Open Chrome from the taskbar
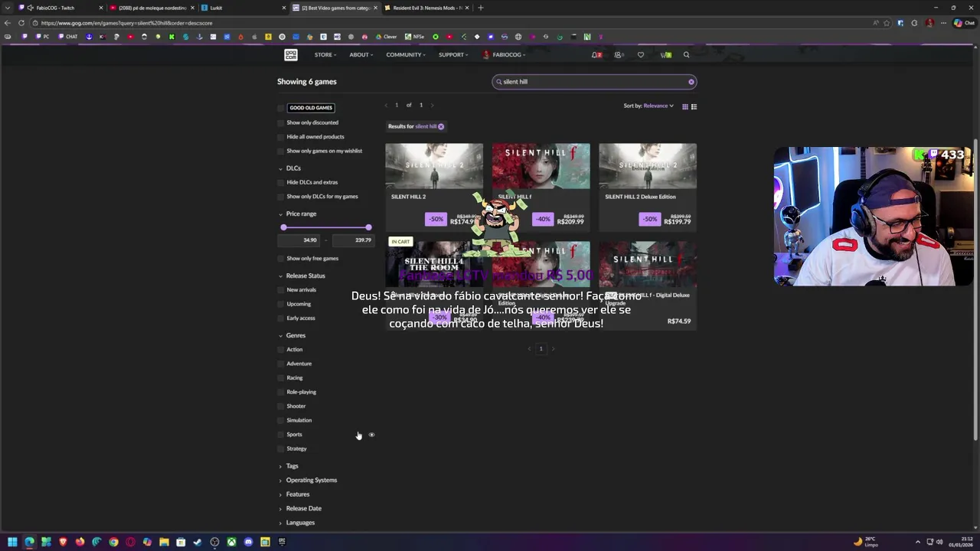The image size is (980, 551). click(113, 542)
